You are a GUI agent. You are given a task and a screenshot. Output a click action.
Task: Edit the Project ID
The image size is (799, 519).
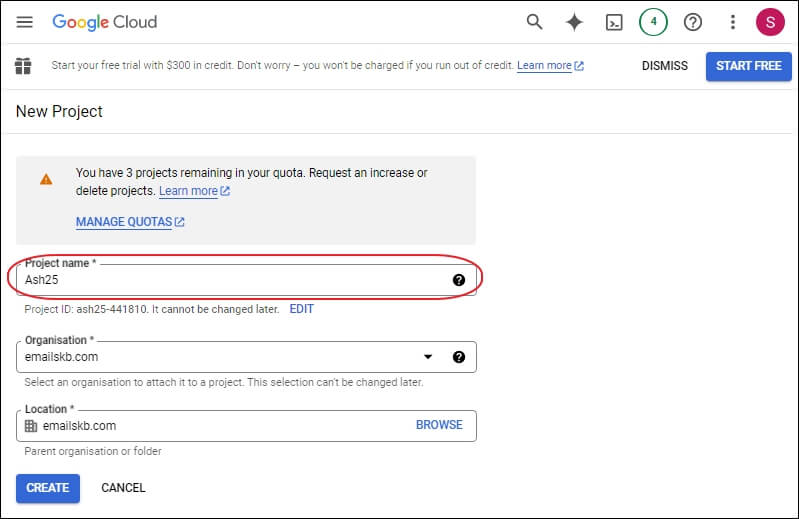click(x=302, y=309)
